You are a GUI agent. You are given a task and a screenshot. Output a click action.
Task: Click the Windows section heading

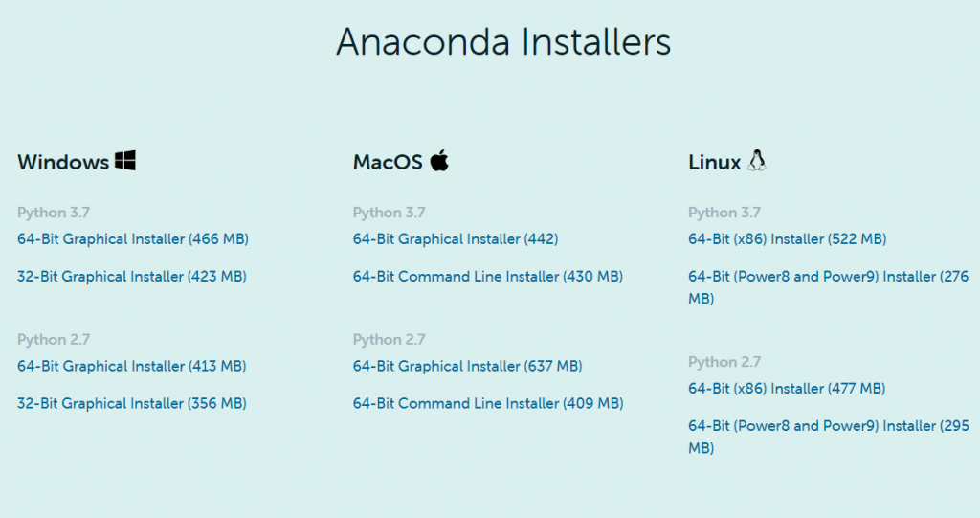[63, 162]
